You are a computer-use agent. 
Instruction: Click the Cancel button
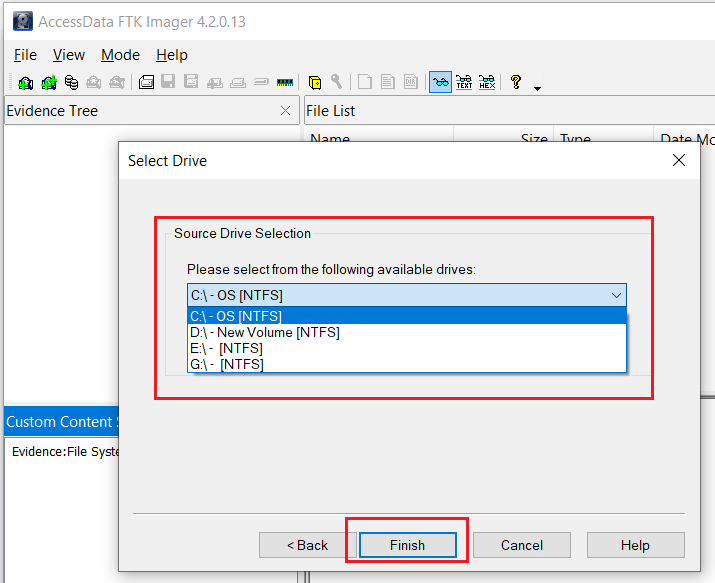click(522, 545)
